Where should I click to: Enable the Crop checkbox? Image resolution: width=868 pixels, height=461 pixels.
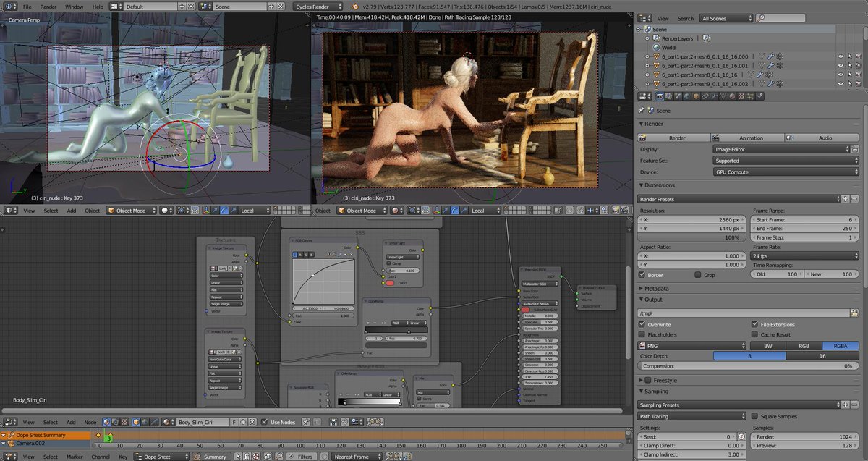[x=697, y=275]
